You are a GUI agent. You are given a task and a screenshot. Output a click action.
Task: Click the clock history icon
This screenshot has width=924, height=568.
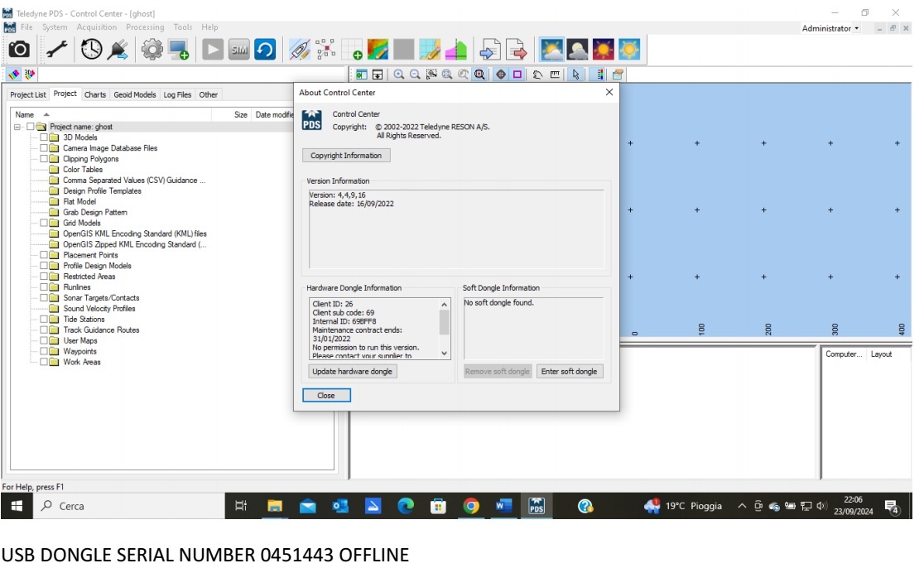[92, 51]
